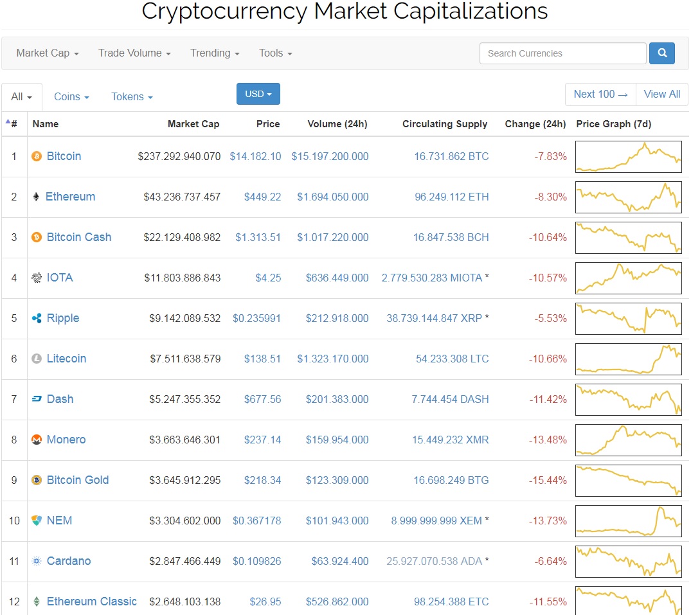Image resolution: width=700 pixels, height=615 pixels.
Task: Click the Monero logo icon
Action: (x=37, y=440)
